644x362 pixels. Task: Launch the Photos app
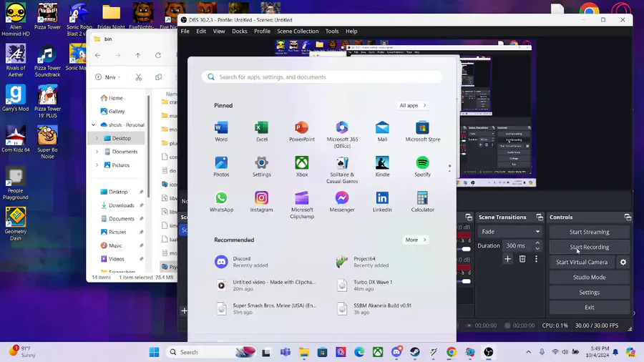[x=221, y=167]
